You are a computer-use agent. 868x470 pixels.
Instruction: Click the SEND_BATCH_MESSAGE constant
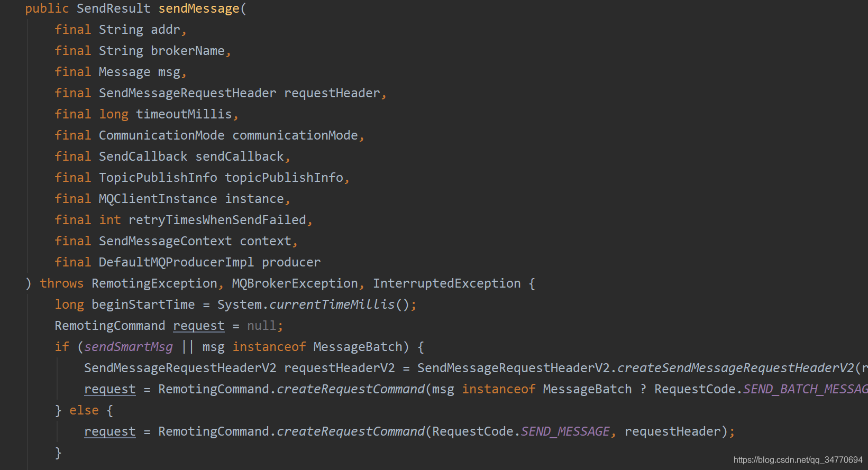tap(806, 390)
